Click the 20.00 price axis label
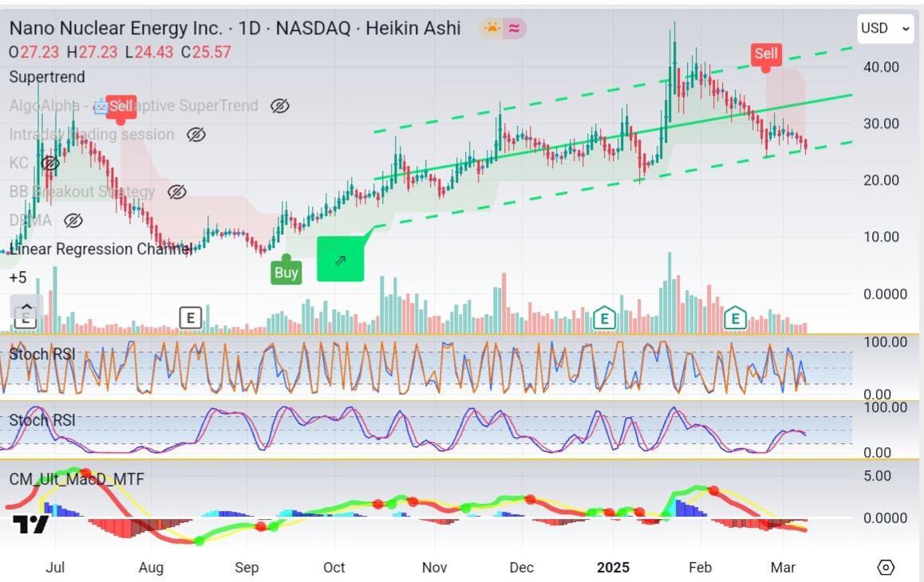 click(881, 180)
